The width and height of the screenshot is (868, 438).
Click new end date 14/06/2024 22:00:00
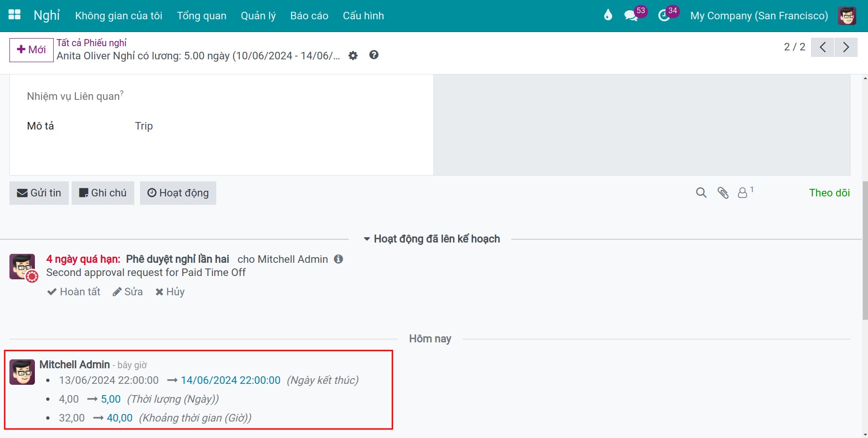click(x=231, y=381)
